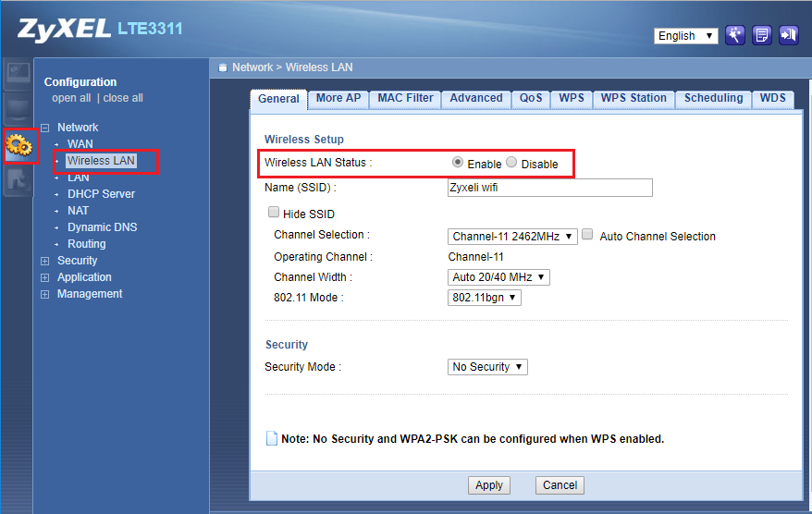
Task: Click the close all link
Action: point(123,98)
